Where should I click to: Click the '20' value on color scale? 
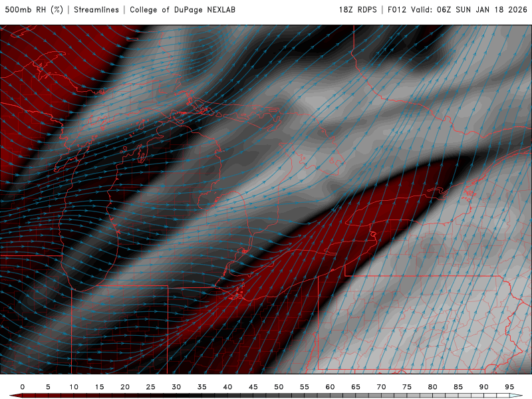pyautogui.click(x=125, y=387)
